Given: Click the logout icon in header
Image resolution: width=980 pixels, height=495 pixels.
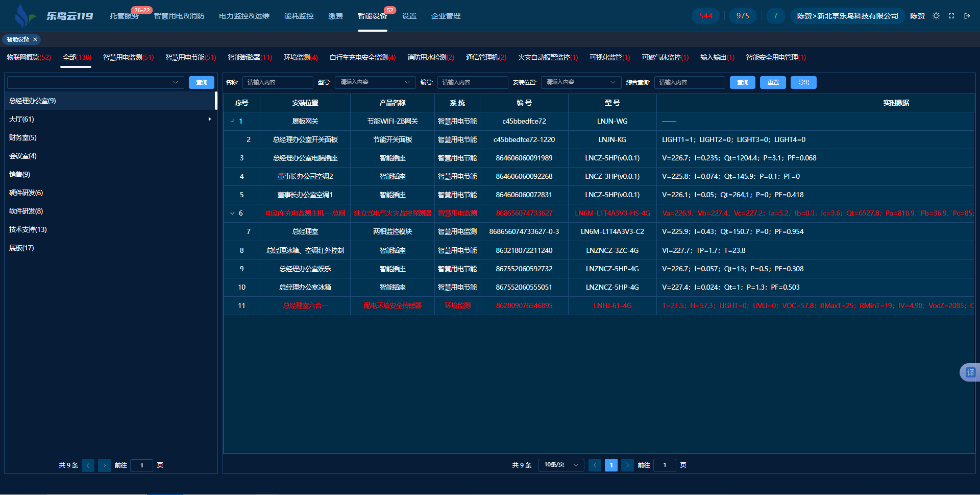Looking at the screenshot, I should pos(967,16).
